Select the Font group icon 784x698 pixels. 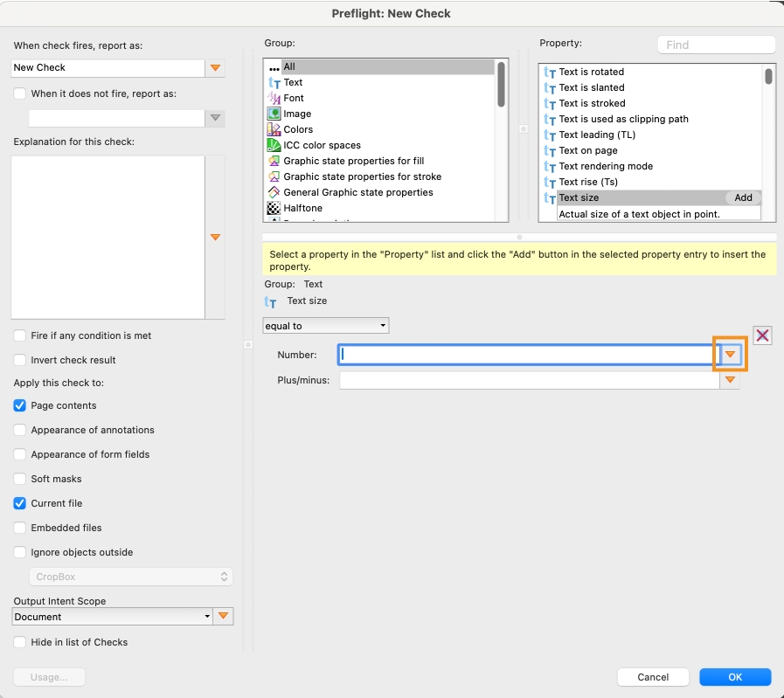pyautogui.click(x=274, y=98)
